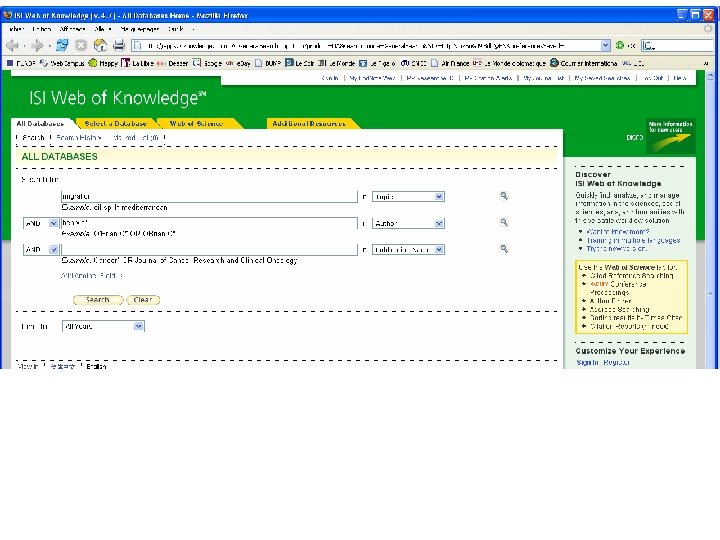Click the Stop loading icon

coord(81,45)
